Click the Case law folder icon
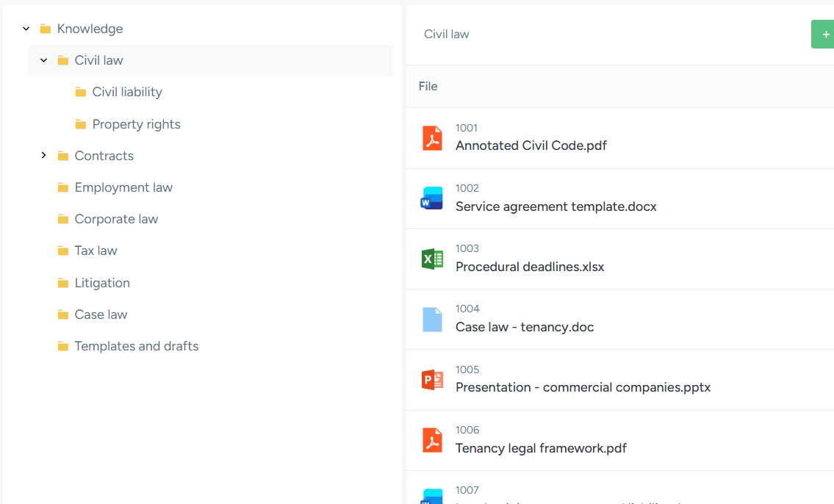834x504 pixels. (x=62, y=314)
